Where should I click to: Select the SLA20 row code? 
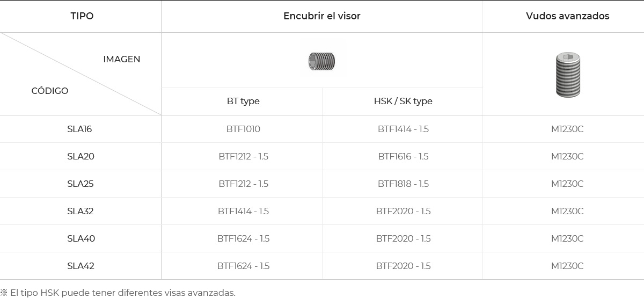80,156
